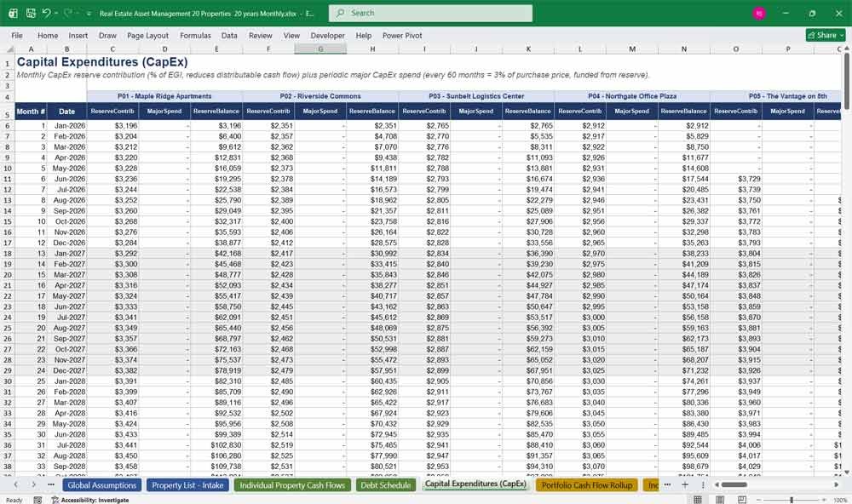Click P03 - Sunbelt Logistics Center header
The height and width of the screenshot is (504, 852).
tap(476, 96)
